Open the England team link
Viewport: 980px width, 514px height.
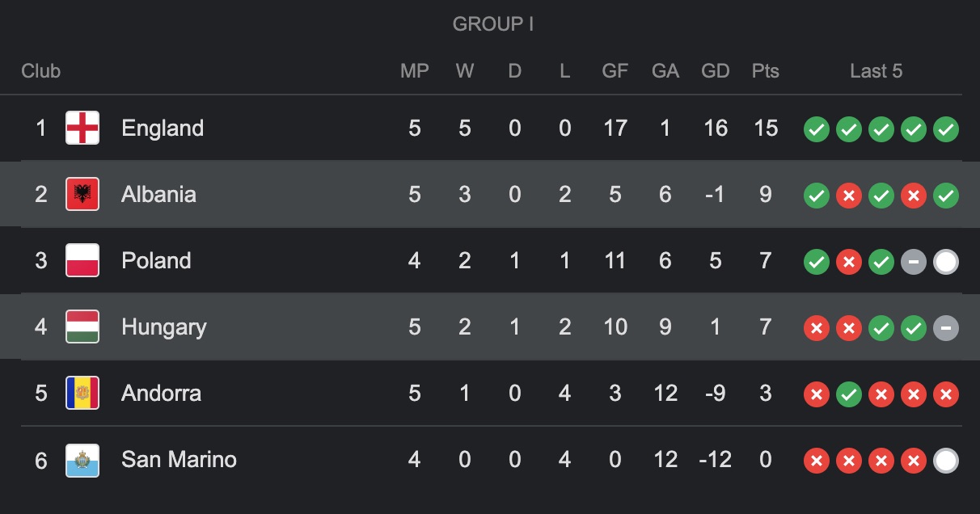(x=163, y=128)
